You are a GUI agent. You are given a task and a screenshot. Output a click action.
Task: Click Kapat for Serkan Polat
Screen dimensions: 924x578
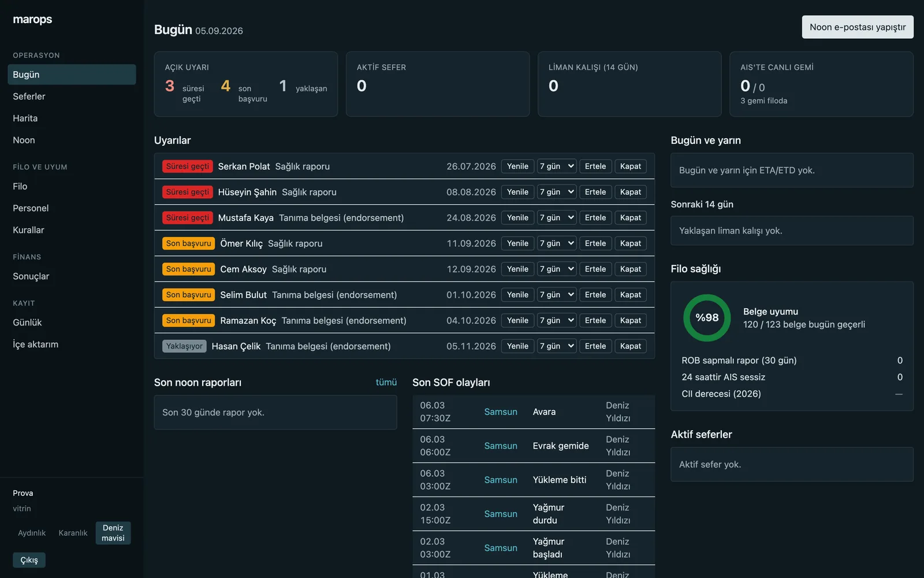(x=631, y=166)
